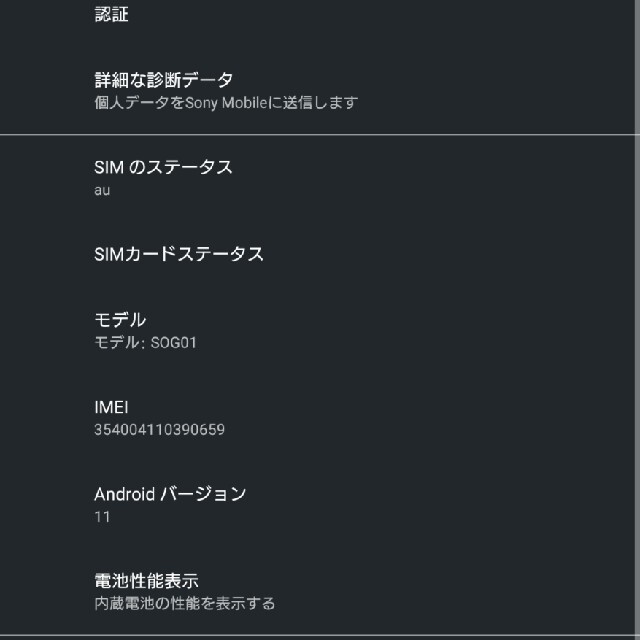Tap the model code SOG01

pyautogui.click(x=173, y=342)
